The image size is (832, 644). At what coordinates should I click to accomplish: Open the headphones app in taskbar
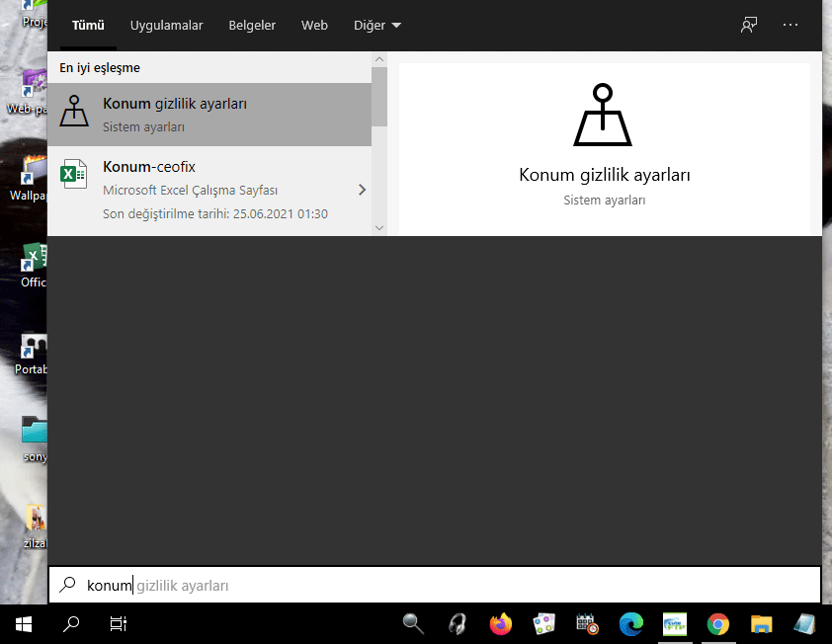click(x=457, y=624)
